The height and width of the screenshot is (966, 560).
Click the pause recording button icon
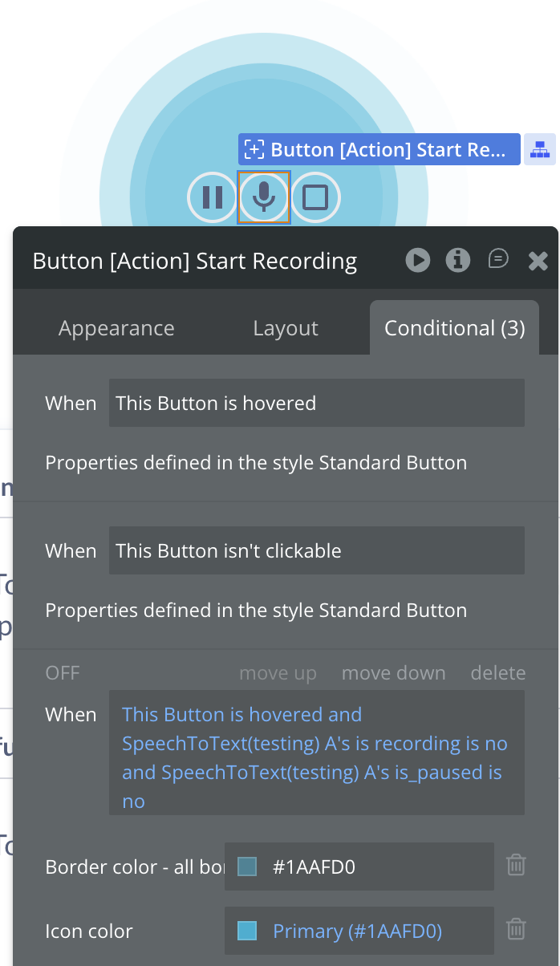213,197
